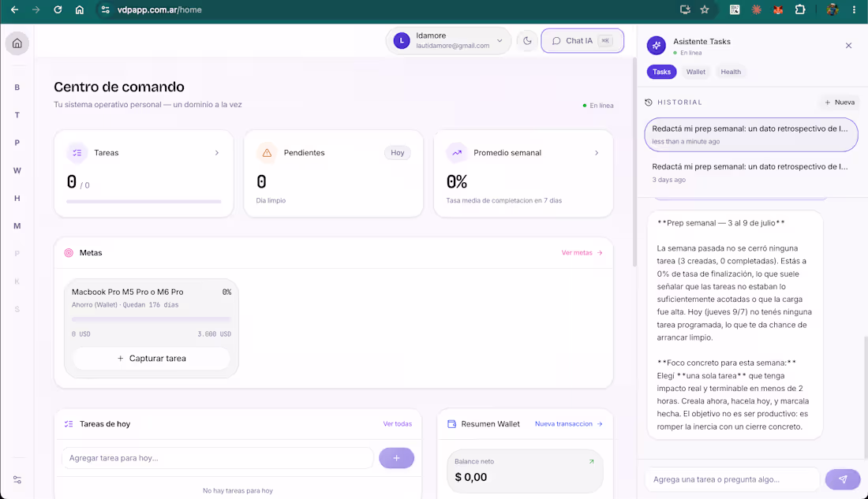Open Nueva transaccion link
Image resolution: width=868 pixels, height=499 pixels.
click(568, 424)
